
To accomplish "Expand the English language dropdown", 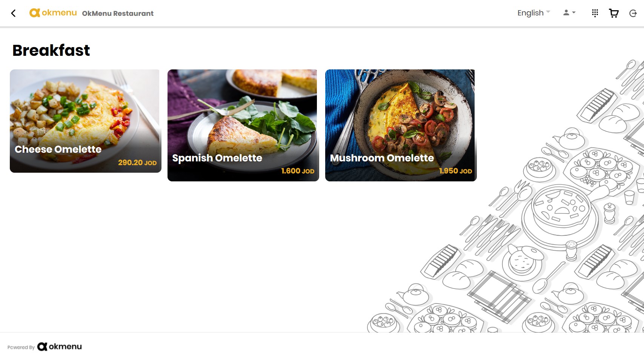I will (534, 13).
